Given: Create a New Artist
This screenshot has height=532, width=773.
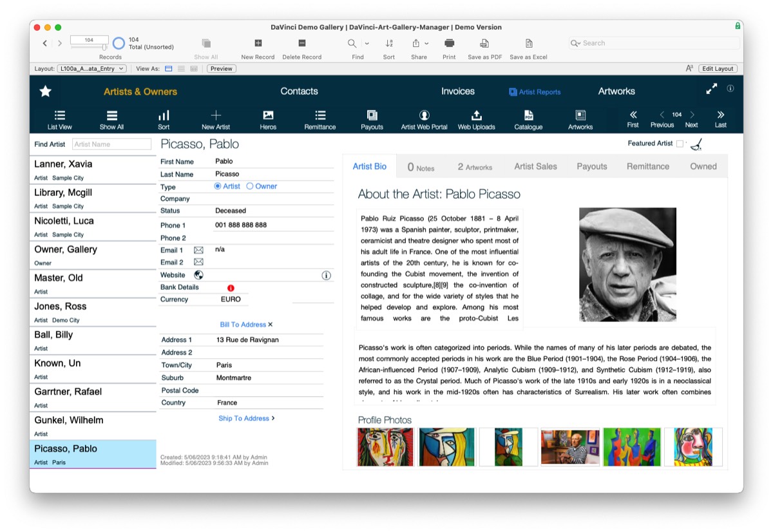Looking at the screenshot, I should (216, 120).
